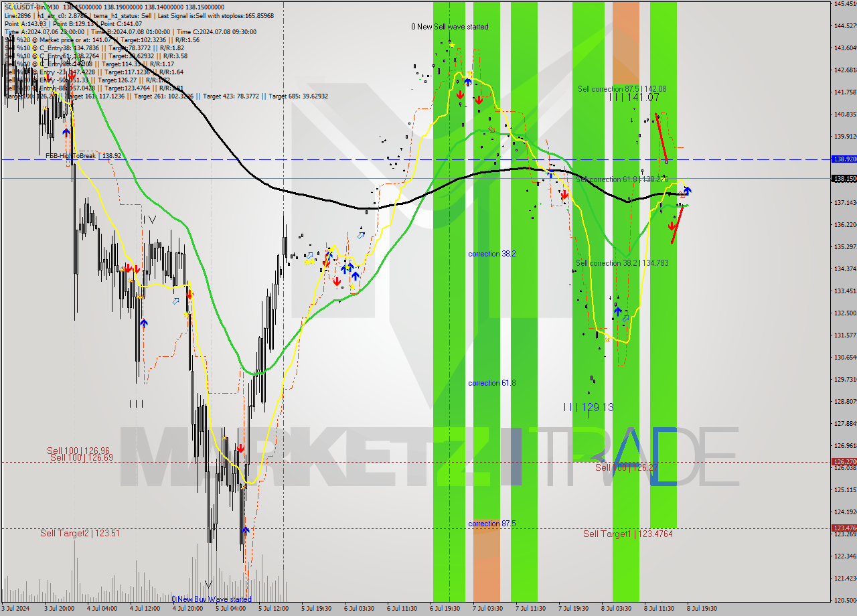Select the blue 'correction 38.2' label
The width and height of the screenshot is (857, 616).
click(x=492, y=254)
